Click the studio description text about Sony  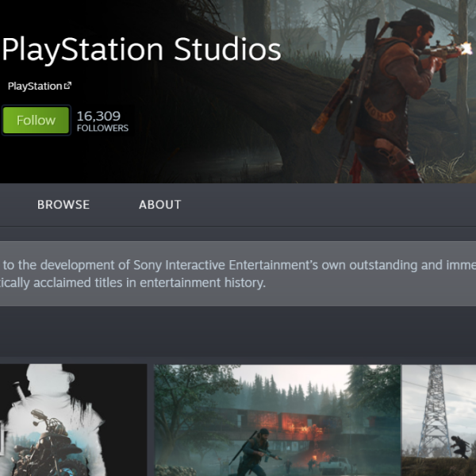click(x=238, y=274)
